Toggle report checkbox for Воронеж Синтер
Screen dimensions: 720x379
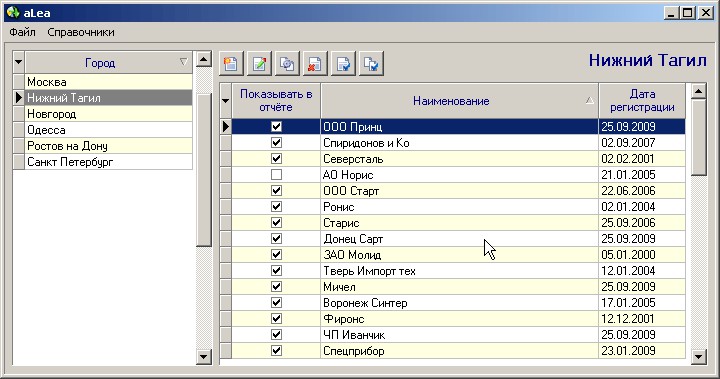[x=276, y=302]
